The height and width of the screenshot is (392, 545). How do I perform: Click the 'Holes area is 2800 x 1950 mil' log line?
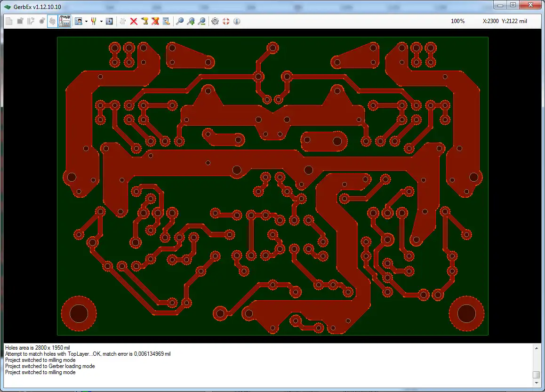point(38,347)
